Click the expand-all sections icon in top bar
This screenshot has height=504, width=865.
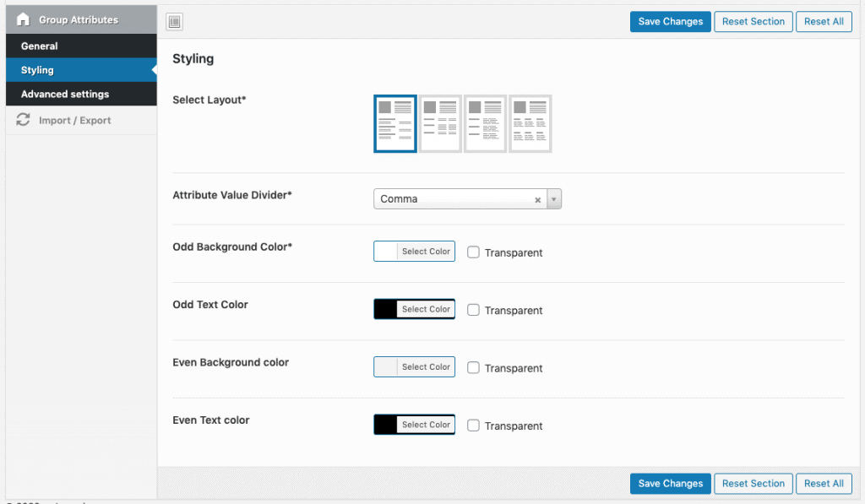174,22
